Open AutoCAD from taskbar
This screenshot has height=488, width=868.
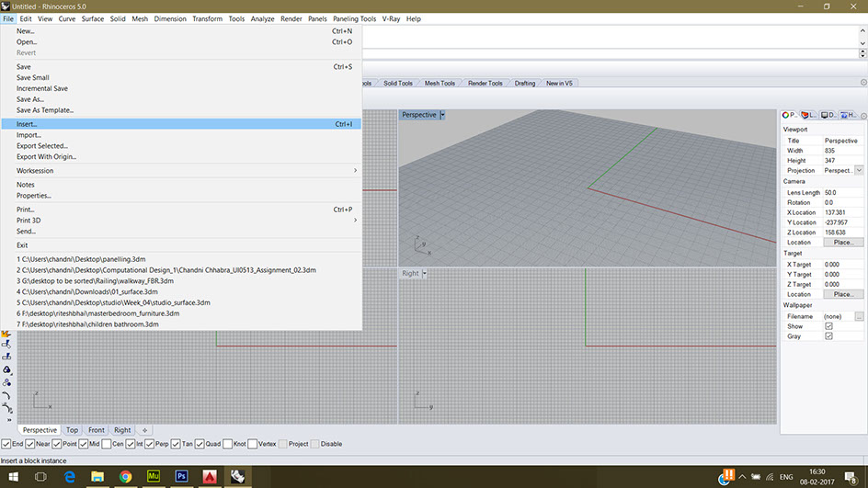(x=210, y=476)
